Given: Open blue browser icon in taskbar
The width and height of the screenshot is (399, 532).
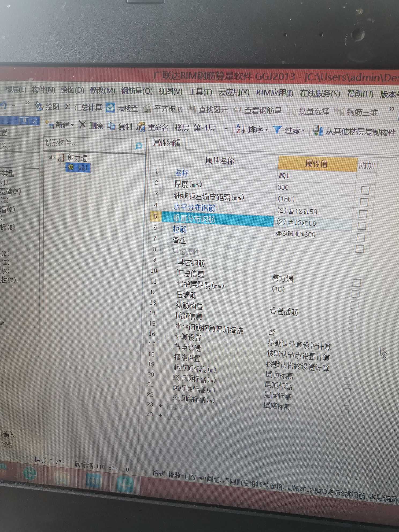Looking at the screenshot, I should click(x=29, y=473).
